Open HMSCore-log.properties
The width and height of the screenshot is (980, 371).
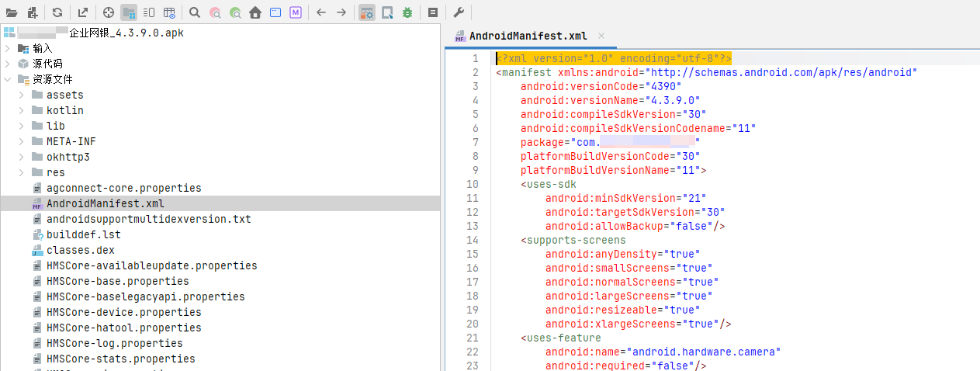coord(114,343)
